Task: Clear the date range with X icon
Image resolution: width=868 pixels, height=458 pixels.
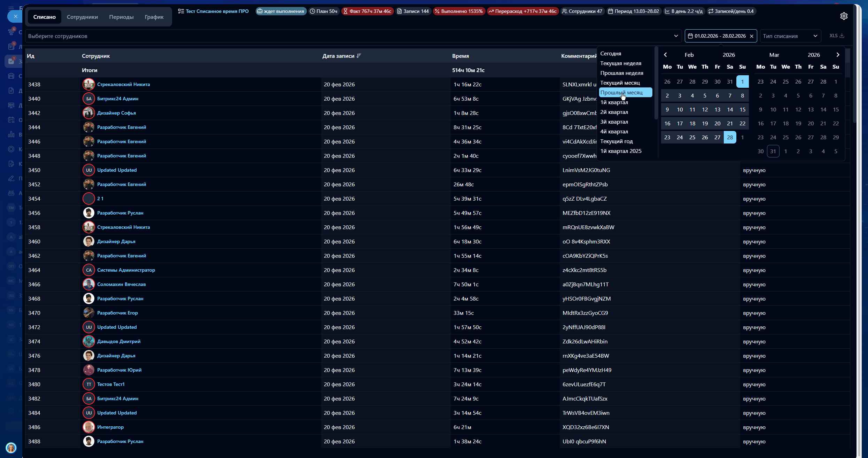Action: pos(751,36)
